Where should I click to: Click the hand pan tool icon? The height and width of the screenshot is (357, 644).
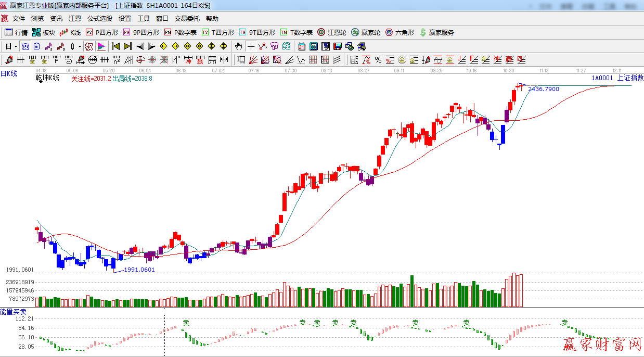point(239,46)
